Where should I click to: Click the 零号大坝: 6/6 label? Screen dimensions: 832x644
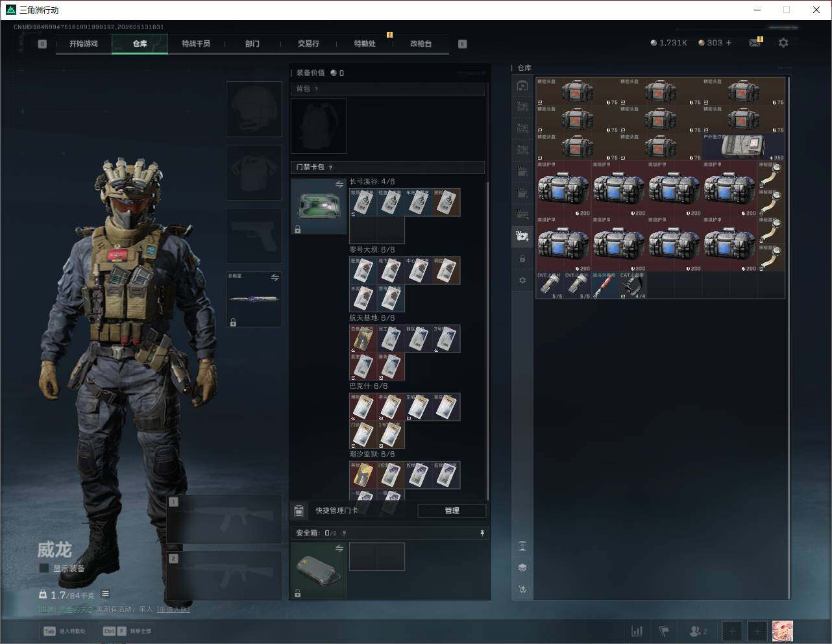click(x=372, y=250)
